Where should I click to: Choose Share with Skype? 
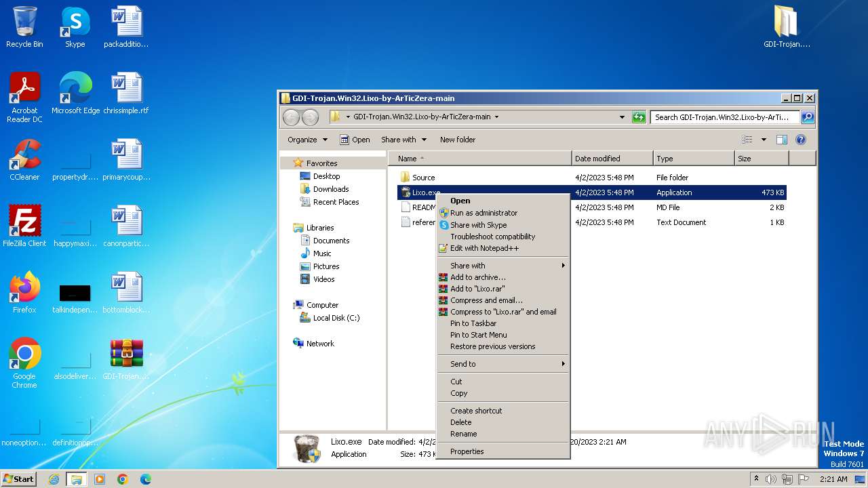[502, 225]
